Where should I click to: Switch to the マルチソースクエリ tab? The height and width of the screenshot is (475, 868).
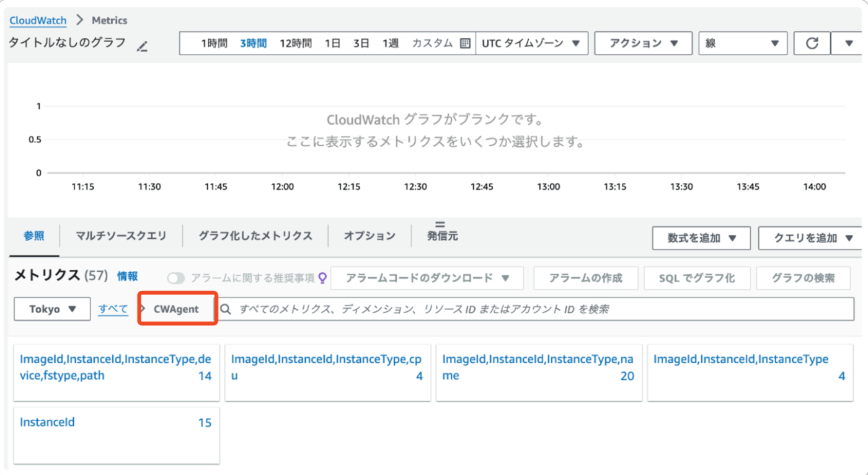(121, 236)
